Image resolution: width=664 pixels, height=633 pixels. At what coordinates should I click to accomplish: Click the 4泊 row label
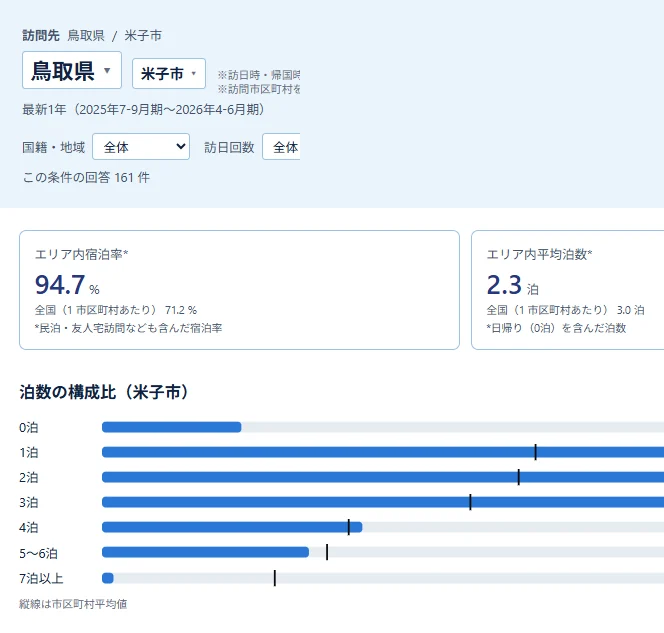coord(29,528)
